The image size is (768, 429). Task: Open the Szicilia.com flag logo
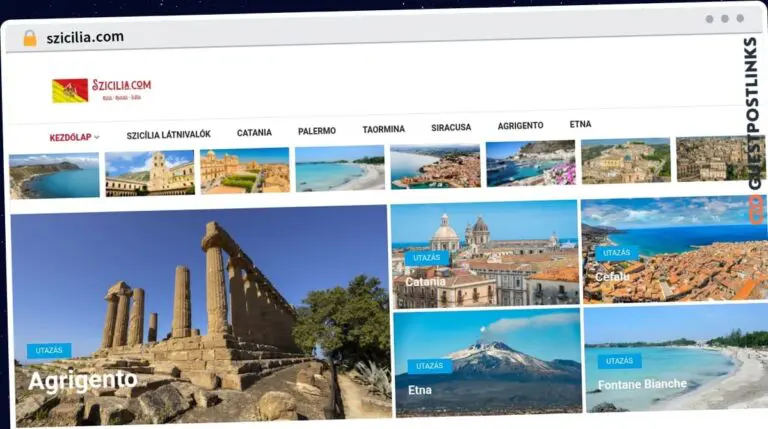70,91
